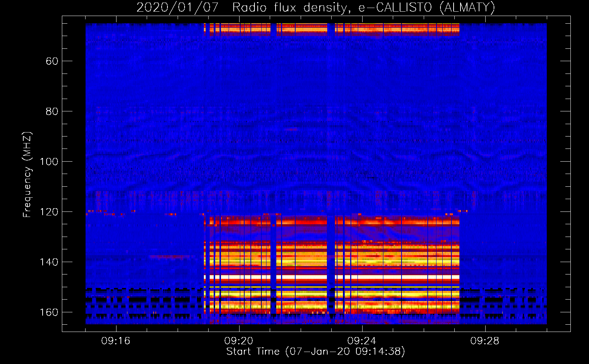Click the 60 MHz frequency tick label
The width and height of the screenshot is (589, 364).
tap(52, 61)
